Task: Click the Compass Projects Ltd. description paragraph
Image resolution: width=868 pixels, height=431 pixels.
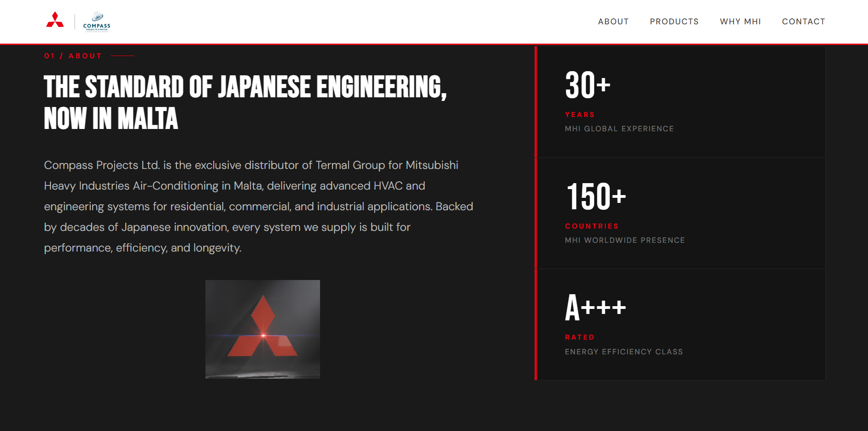Action: 259,207
